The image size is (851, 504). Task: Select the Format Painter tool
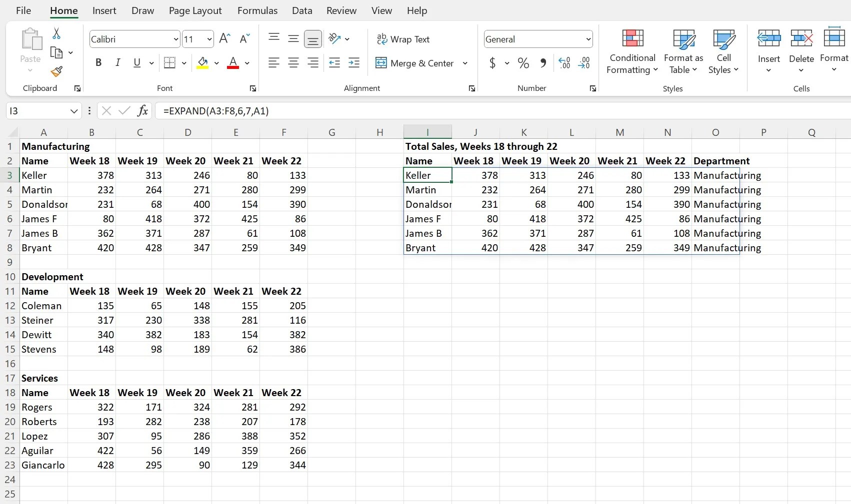tap(55, 72)
